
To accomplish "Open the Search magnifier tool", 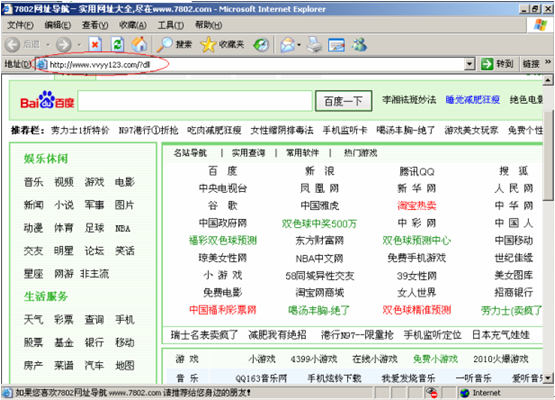I will [174, 45].
